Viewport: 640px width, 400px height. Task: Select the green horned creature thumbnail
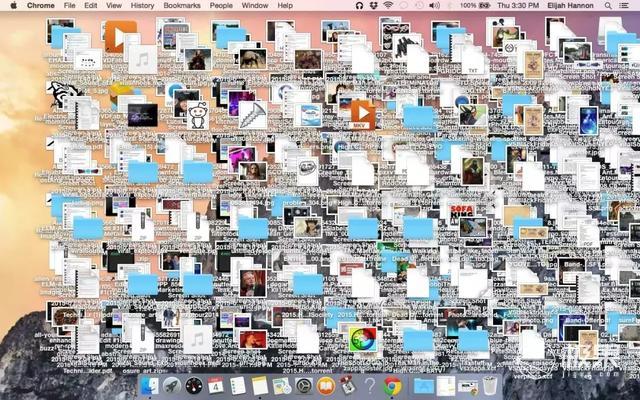point(473,115)
